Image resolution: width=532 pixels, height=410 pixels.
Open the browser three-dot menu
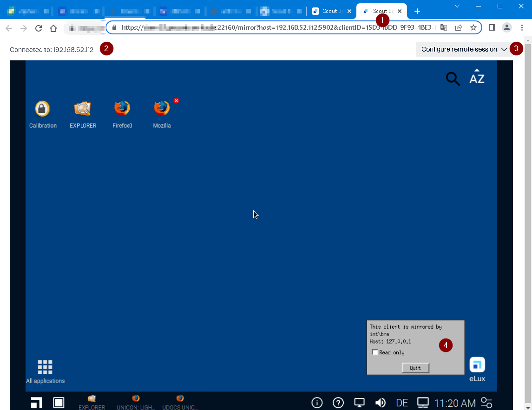522,28
